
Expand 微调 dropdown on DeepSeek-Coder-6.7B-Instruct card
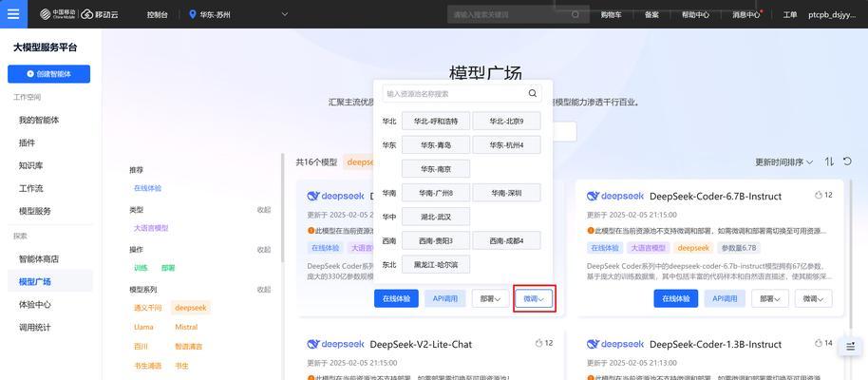(x=814, y=298)
